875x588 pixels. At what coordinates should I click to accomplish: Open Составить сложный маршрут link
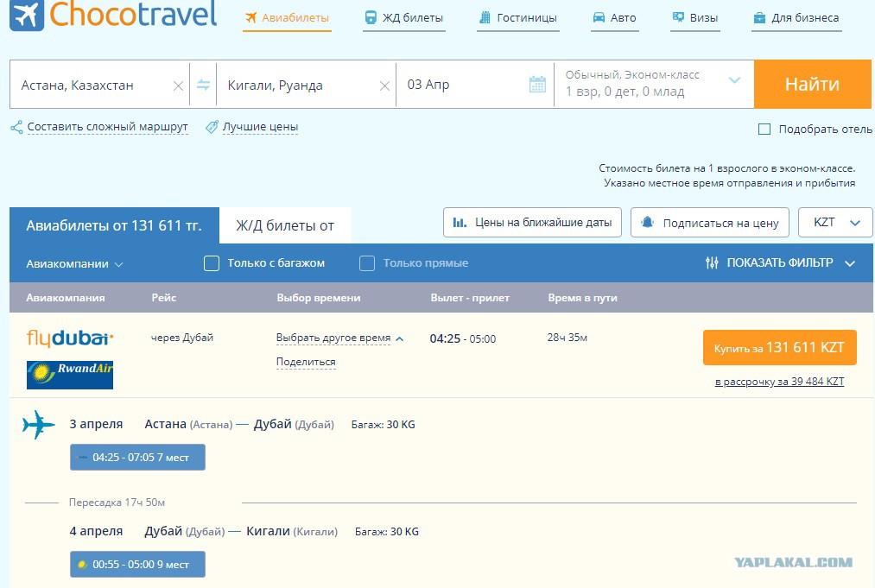[x=108, y=127]
